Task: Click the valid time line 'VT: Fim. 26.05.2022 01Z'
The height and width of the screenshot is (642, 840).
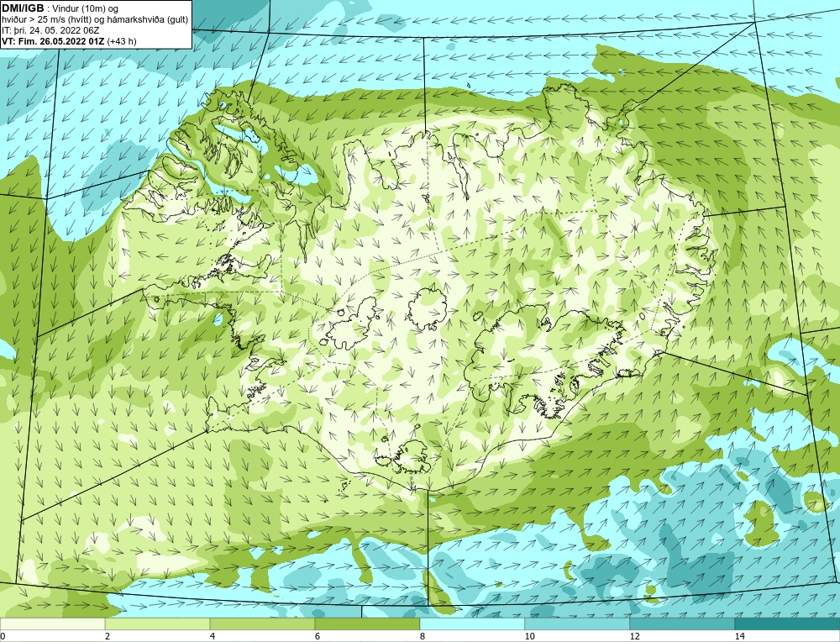Action: click(54, 41)
